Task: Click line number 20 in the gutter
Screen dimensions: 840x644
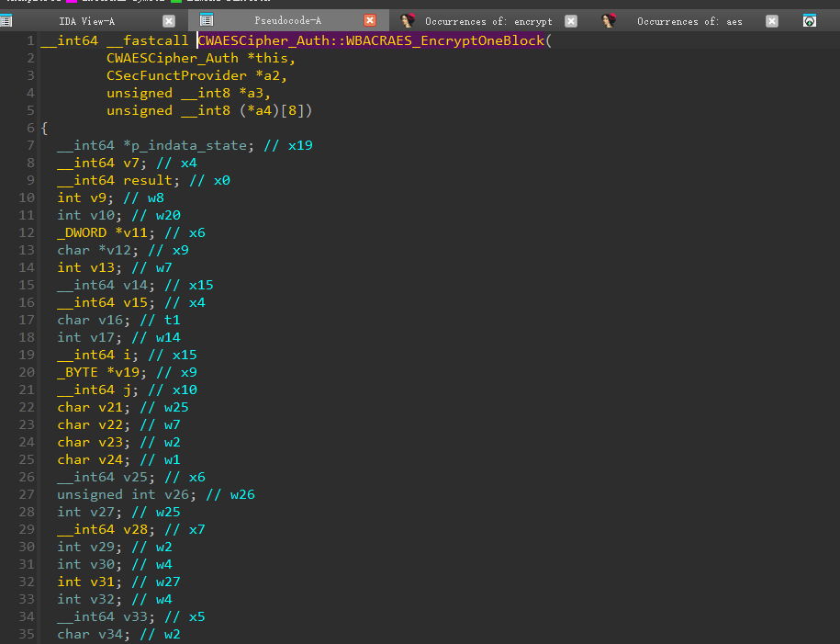Action: (x=27, y=372)
